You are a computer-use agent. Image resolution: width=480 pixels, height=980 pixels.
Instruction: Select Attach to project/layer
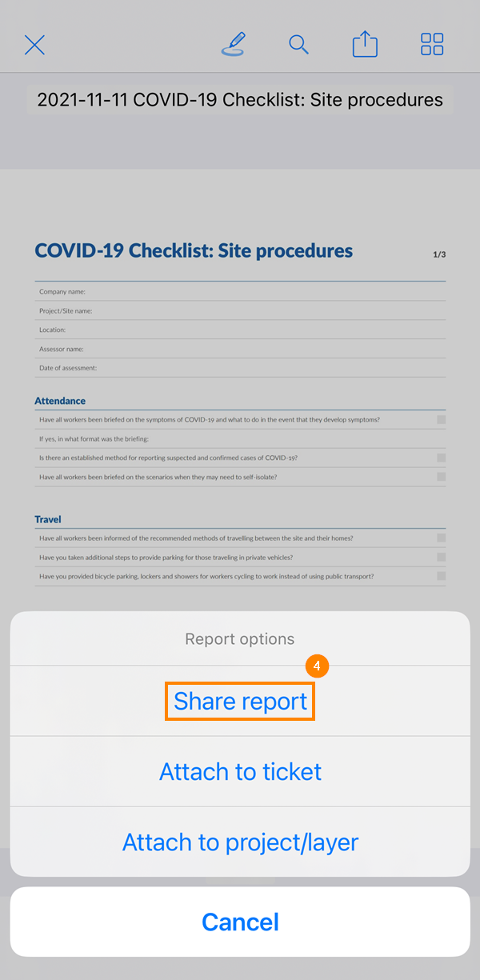coord(240,842)
